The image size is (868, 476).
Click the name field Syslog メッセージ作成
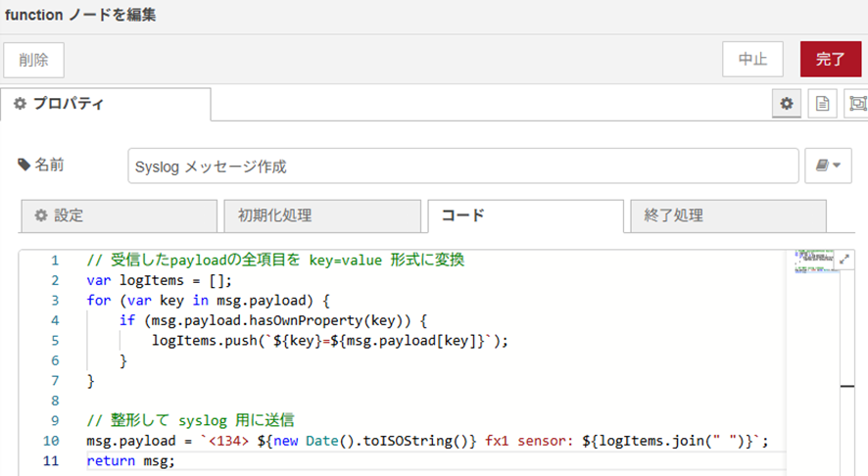point(462,166)
